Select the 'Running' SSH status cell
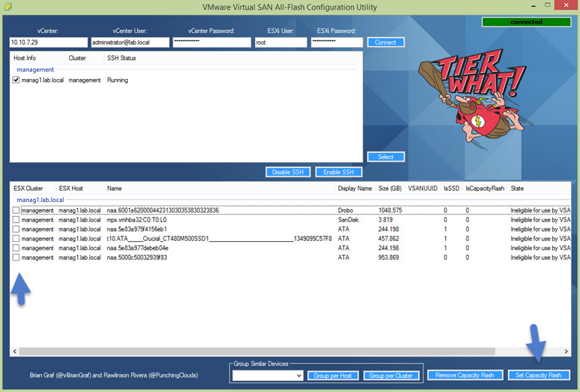The height and width of the screenshot is (392, 580). [x=117, y=80]
